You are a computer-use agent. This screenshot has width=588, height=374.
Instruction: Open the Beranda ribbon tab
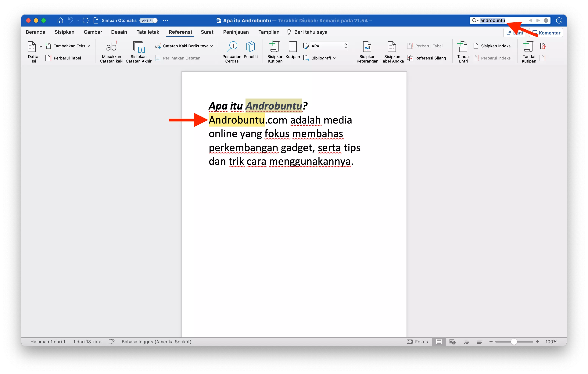(35, 32)
